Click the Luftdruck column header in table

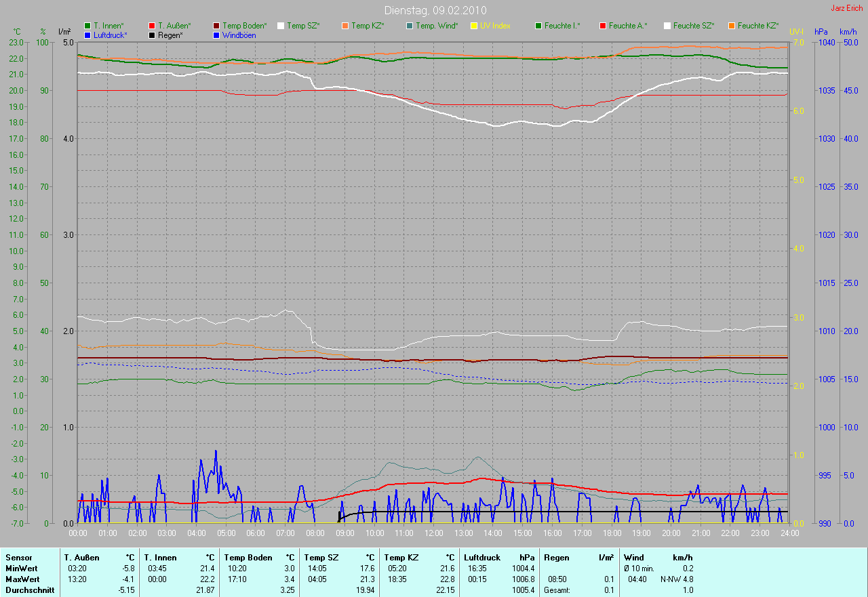coord(482,558)
